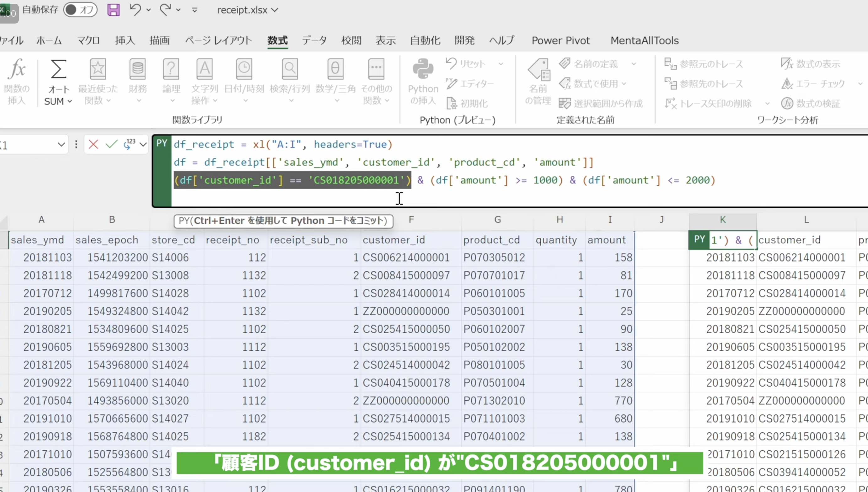Open the 検索/行列 magnifier icon

click(x=290, y=69)
